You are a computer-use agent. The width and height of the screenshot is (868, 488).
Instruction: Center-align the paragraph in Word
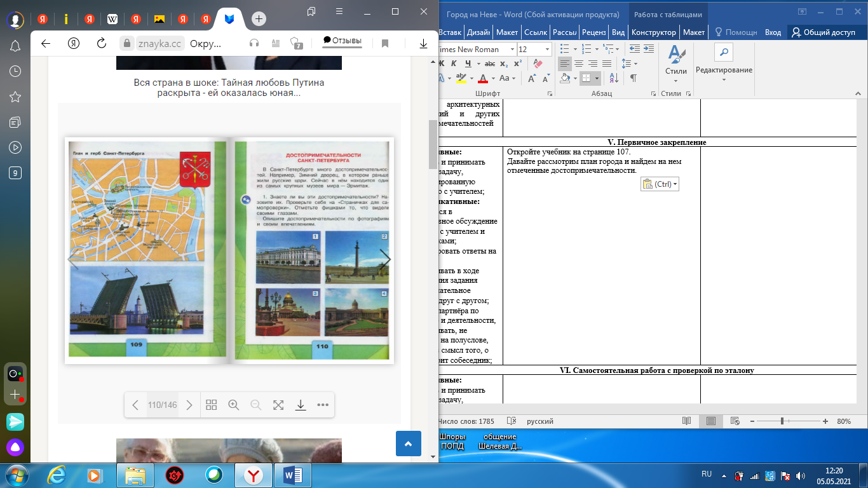click(x=579, y=64)
